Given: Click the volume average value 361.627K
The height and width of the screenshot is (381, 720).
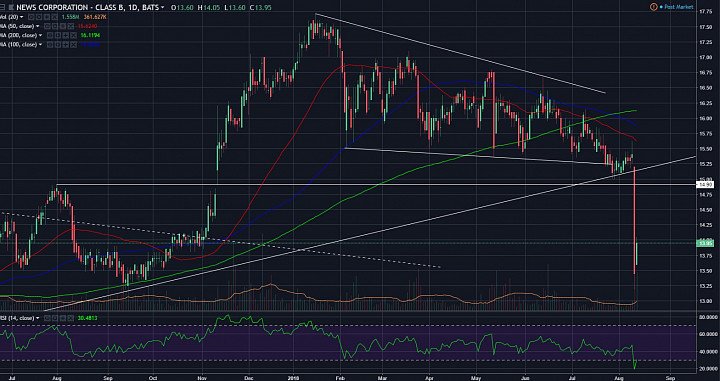Looking at the screenshot, I should tap(95, 17).
